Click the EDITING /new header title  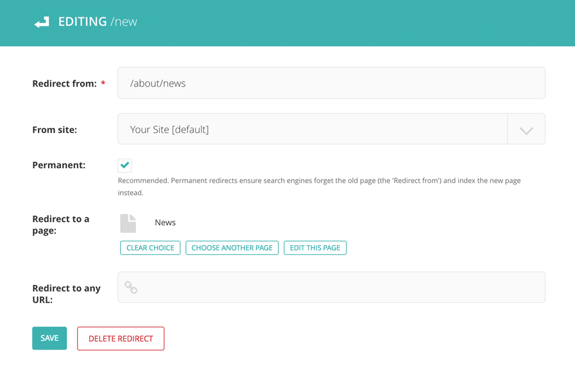click(98, 22)
